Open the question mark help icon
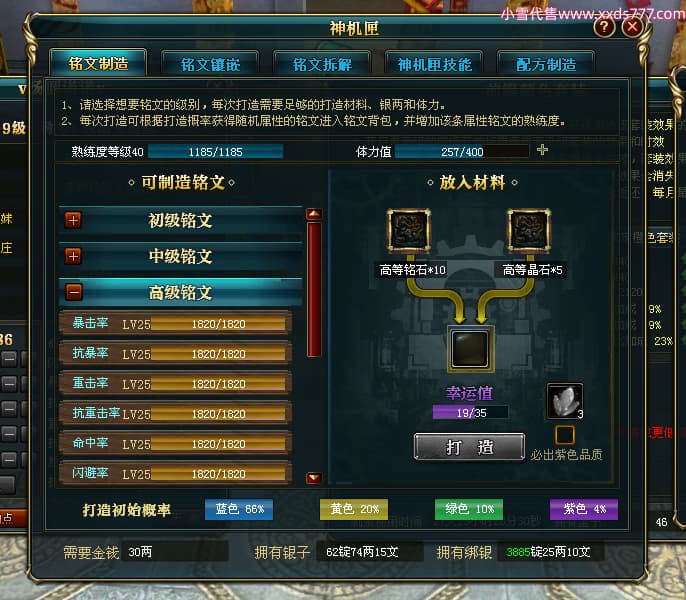Image resolution: width=686 pixels, height=600 pixels. click(x=604, y=28)
